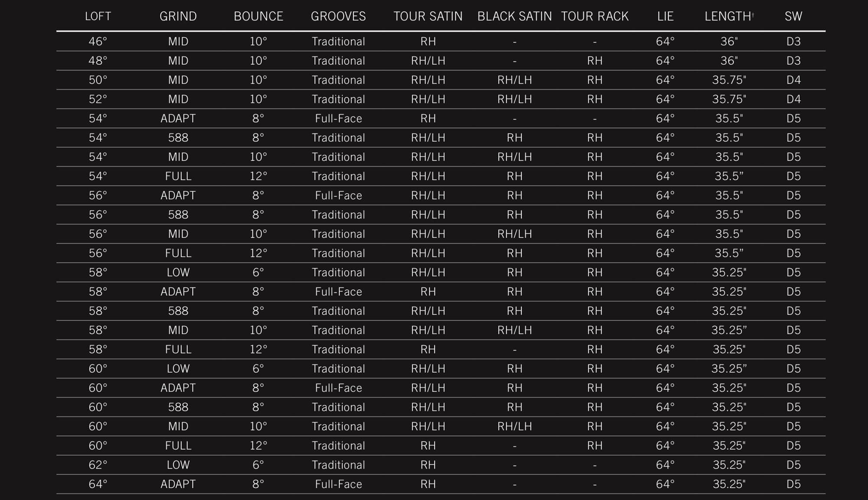Select the D4 swing weight in 50° row
Screen dimensions: 868x500
pos(793,80)
